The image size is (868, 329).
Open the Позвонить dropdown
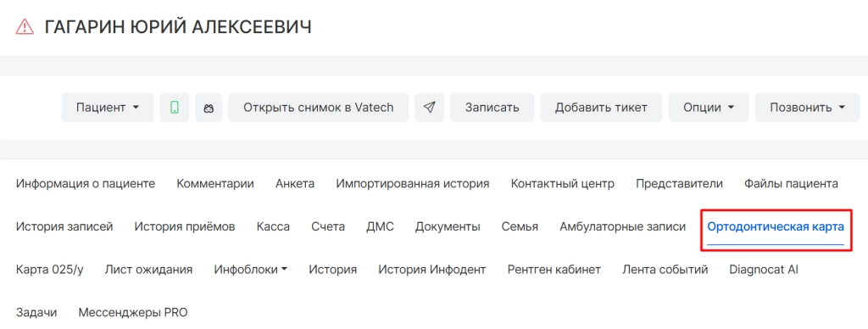(x=807, y=108)
